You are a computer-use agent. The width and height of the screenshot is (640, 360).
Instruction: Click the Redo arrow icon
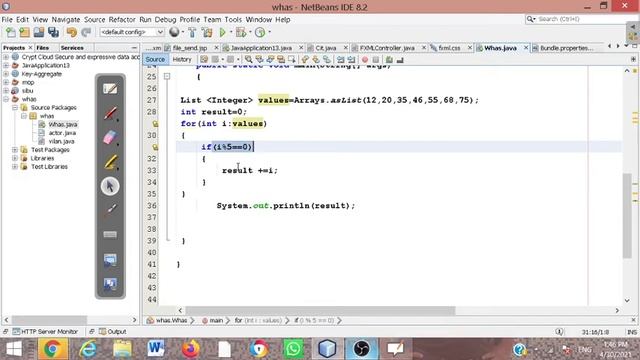click(86, 32)
